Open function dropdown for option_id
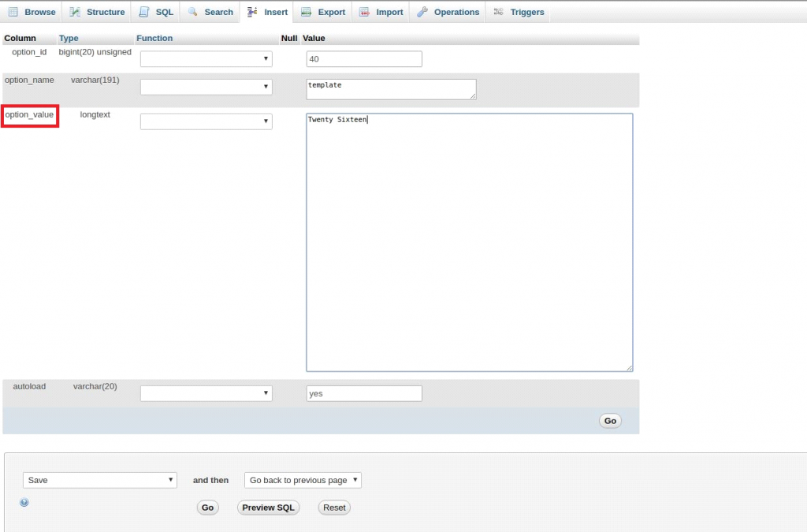Viewport: 807px width, 532px height. 206,59
